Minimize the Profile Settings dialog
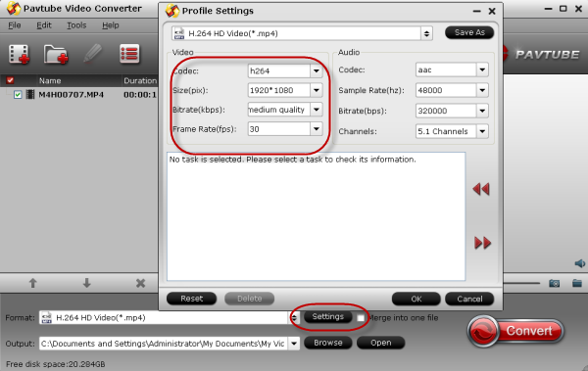The image size is (588, 371). pyautogui.click(x=476, y=11)
